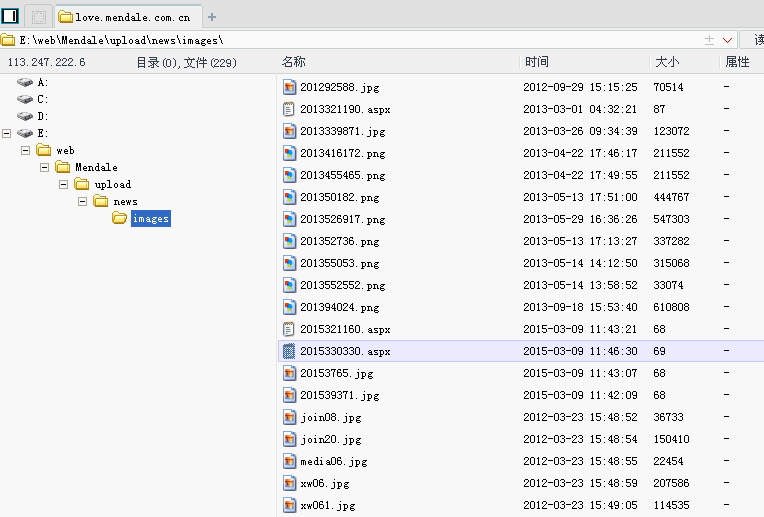The width and height of the screenshot is (764, 517).
Task: Click the script icon of 2015321160.aspx
Action: click(x=289, y=329)
